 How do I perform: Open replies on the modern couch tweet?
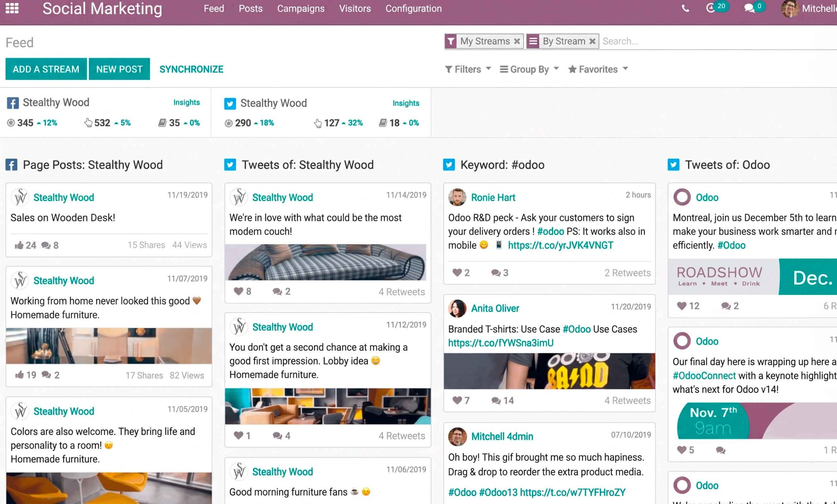(x=277, y=292)
